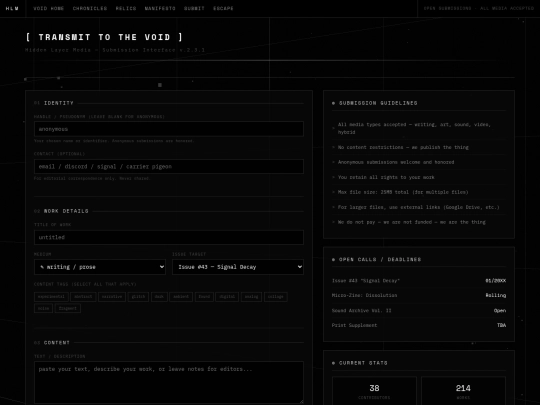Open the Medium dropdown (writing / prose)
The image size is (540, 405).
[100, 267]
